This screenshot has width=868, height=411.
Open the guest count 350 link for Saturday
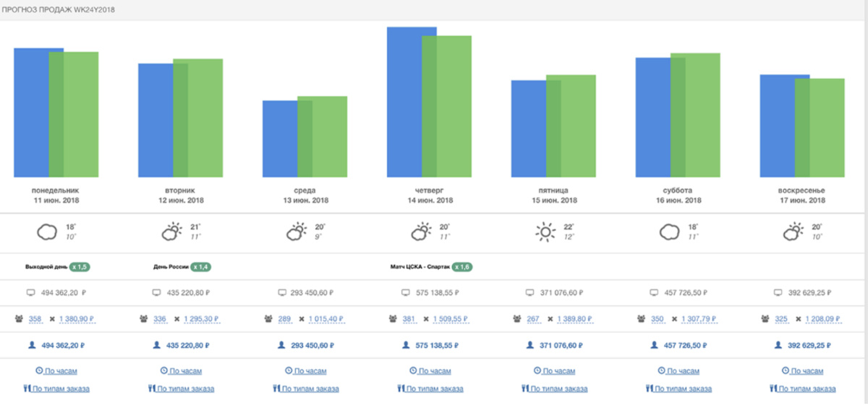tap(658, 319)
